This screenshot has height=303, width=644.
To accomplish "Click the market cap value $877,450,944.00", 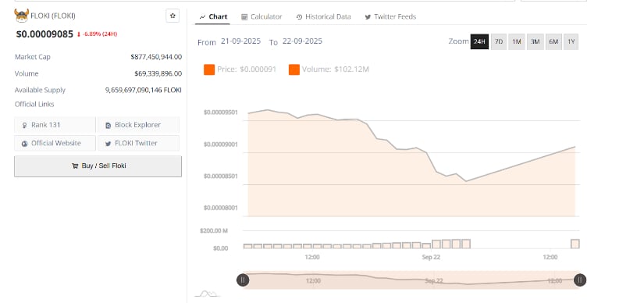I will point(156,57).
